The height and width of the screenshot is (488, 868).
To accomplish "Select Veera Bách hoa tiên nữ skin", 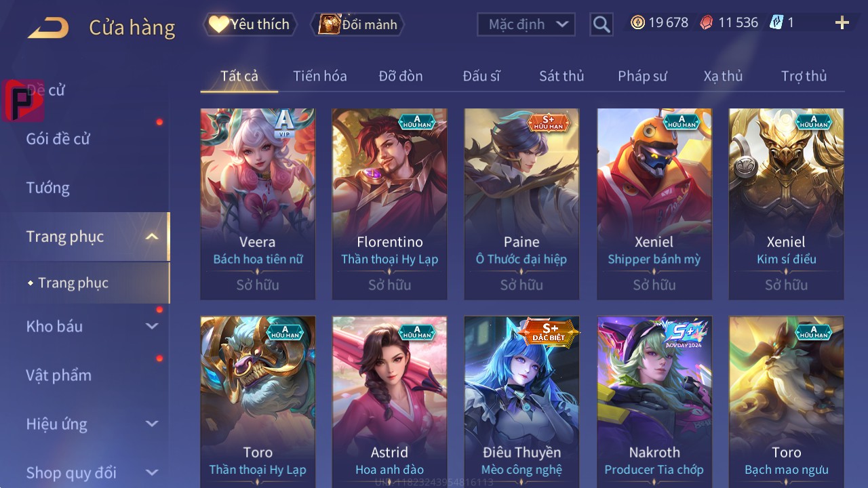I will (258, 204).
